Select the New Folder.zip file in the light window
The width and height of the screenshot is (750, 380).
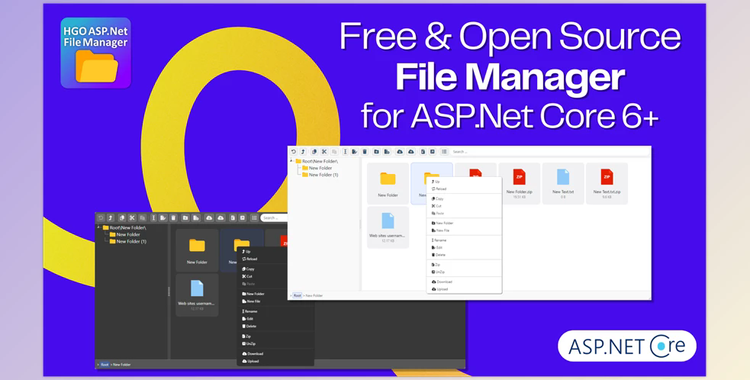519,183
